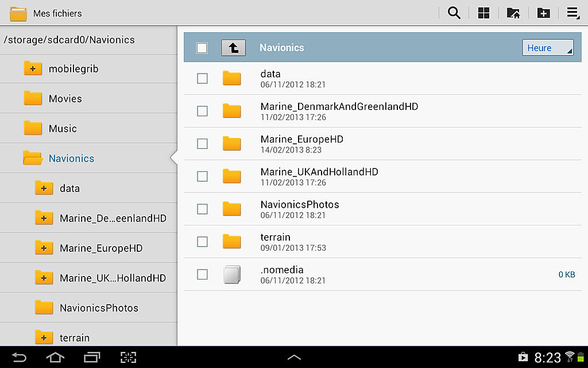588x368 pixels.
Task: Check the select-all box beside Navionics
Action: click(x=202, y=48)
